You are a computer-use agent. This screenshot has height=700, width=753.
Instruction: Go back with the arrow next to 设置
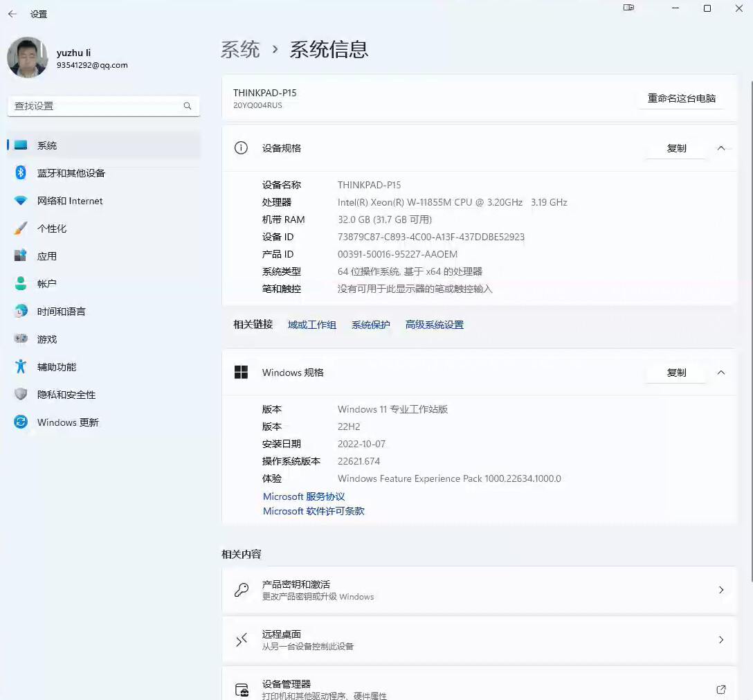[12, 14]
